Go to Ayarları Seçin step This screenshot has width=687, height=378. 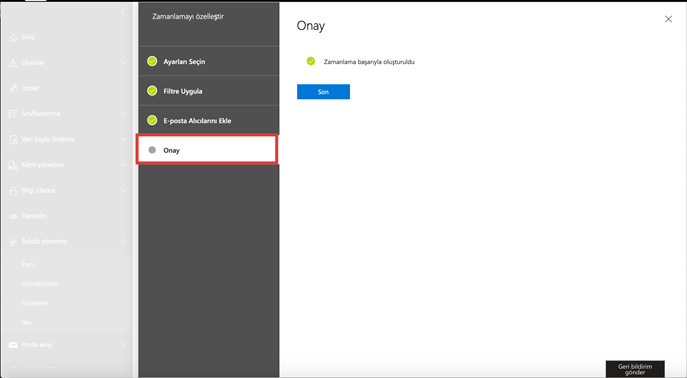coord(209,61)
